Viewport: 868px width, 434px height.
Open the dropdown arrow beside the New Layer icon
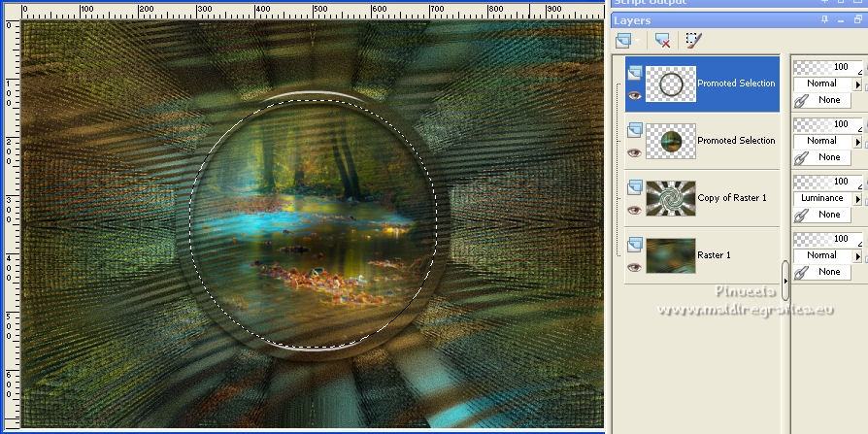tap(638, 40)
